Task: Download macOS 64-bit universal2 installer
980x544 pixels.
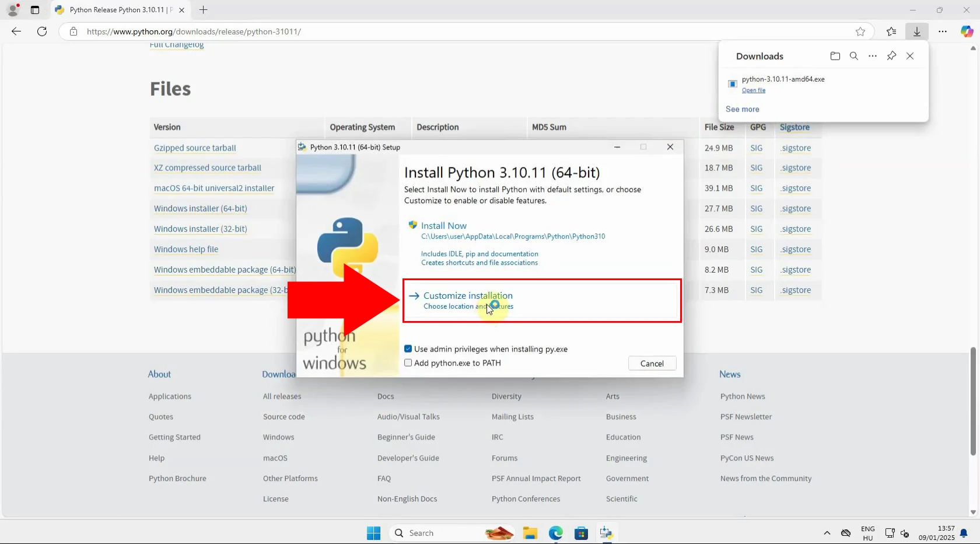Action: pos(214,189)
